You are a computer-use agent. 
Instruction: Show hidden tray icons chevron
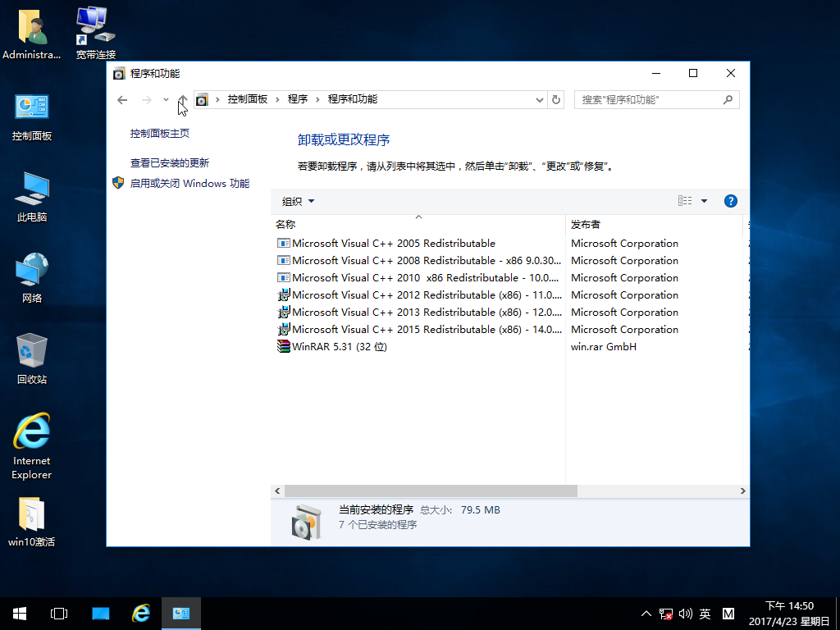[646, 614]
